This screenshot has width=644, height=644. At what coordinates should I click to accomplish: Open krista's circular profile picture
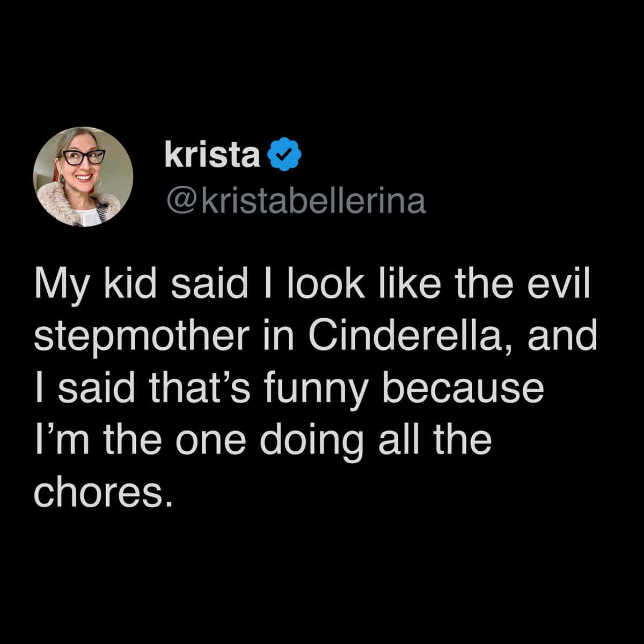click(x=83, y=177)
